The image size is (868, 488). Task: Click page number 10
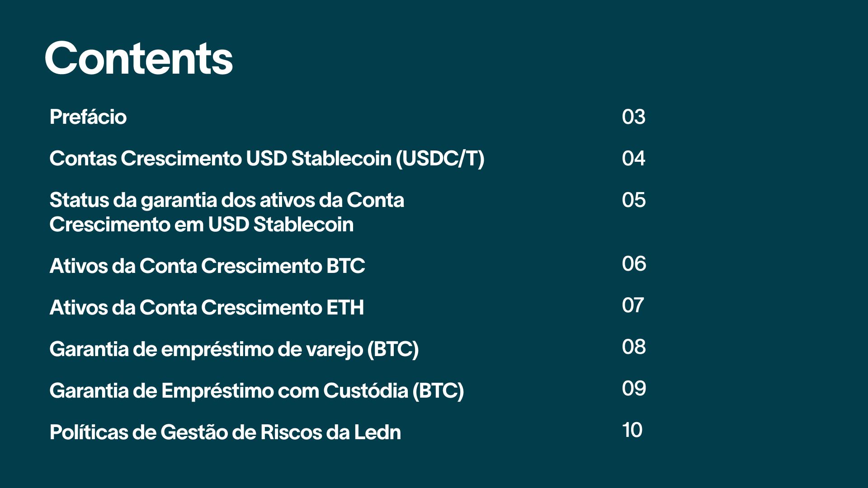point(632,430)
